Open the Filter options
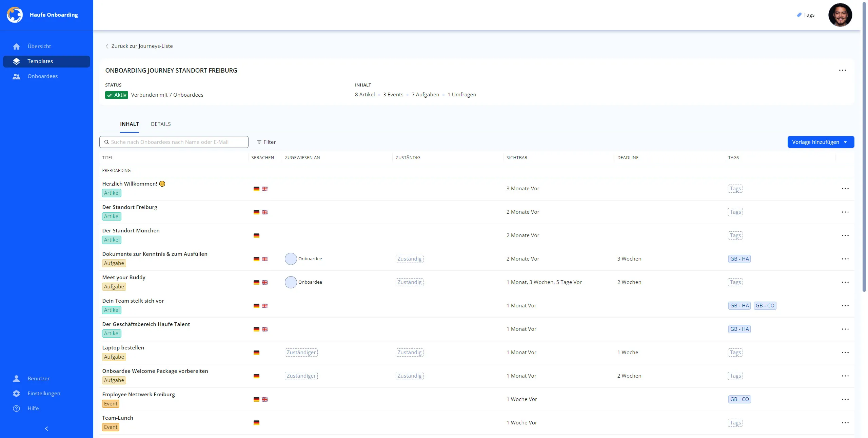The width and height of the screenshot is (868, 438). click(x=266, y=142)
